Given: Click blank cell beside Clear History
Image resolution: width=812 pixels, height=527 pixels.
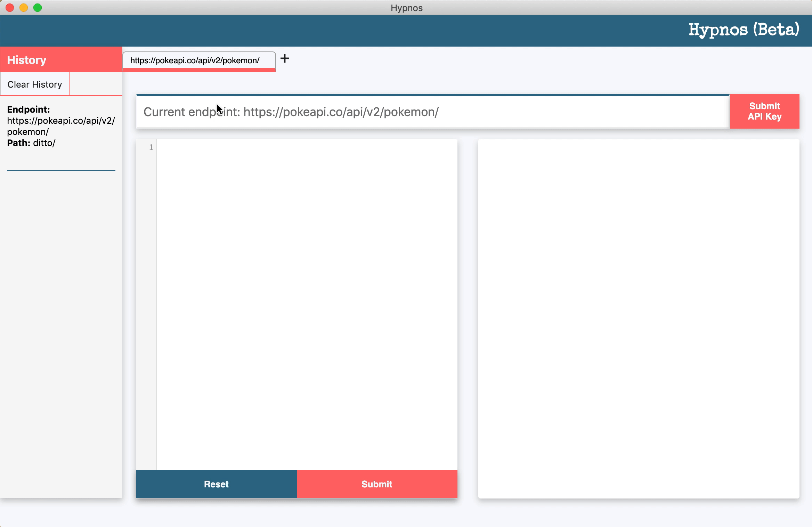Looking at the screenshot, I should click(96, 84).
